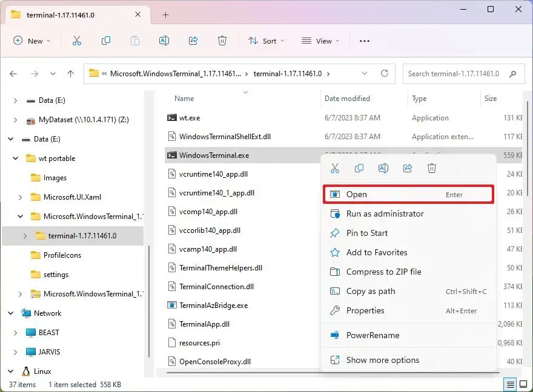Viewport: 533px width, 392px height.
Task: Navigate up one folder level
Action: coord(70,73)
